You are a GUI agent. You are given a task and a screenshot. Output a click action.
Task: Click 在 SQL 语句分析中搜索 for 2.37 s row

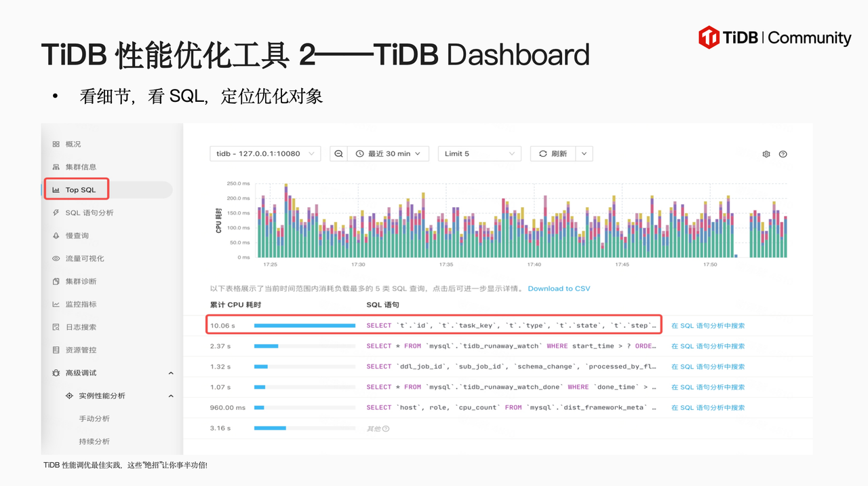point(708,346)
